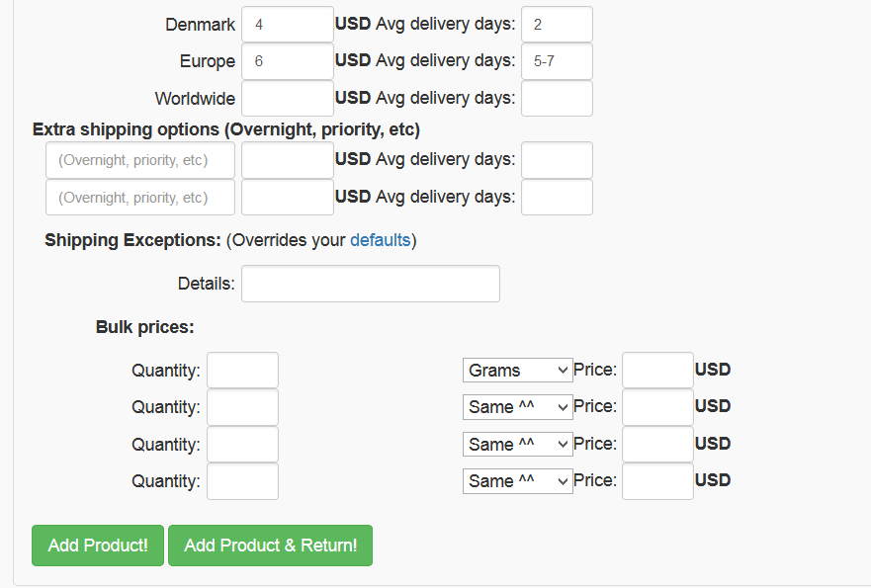Click the first bulk Price field
This screenshot has width=871, height=588.
point(657,371)
